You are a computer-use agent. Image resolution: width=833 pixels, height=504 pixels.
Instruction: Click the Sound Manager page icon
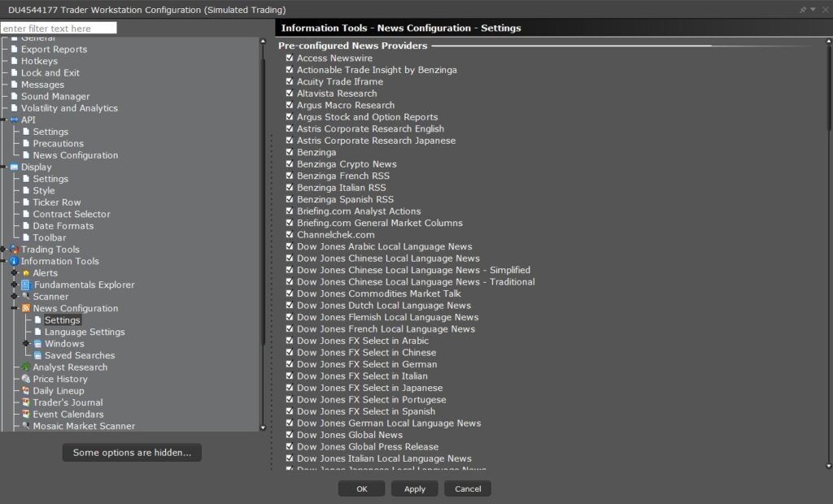[x=15, y=96]
